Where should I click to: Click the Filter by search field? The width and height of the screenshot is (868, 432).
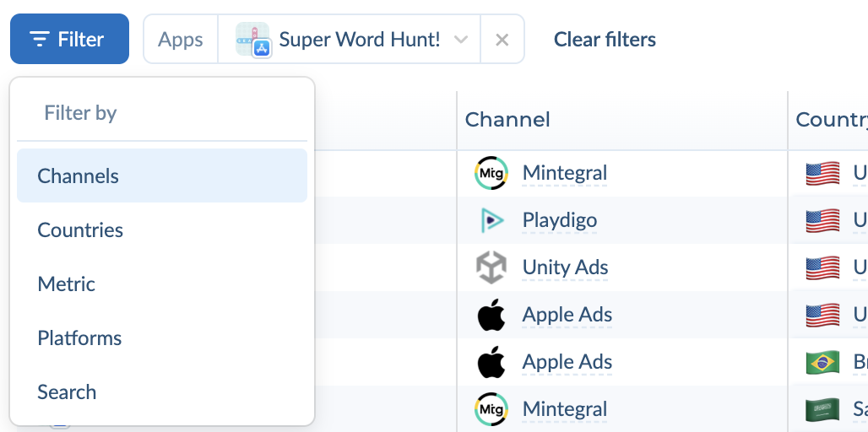pos(161,113)
